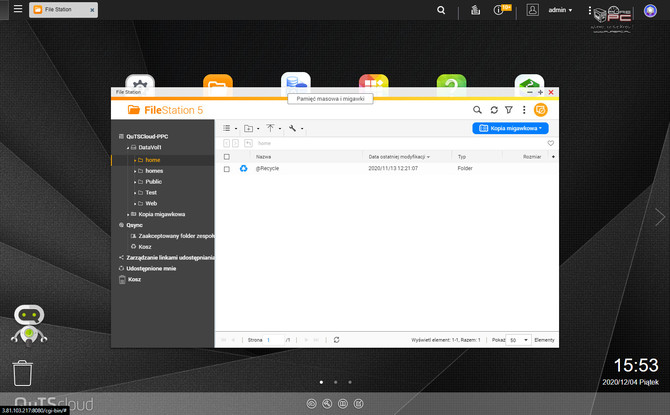
Task: Sort by Nazwa column header
Action: tap(264, 157)
